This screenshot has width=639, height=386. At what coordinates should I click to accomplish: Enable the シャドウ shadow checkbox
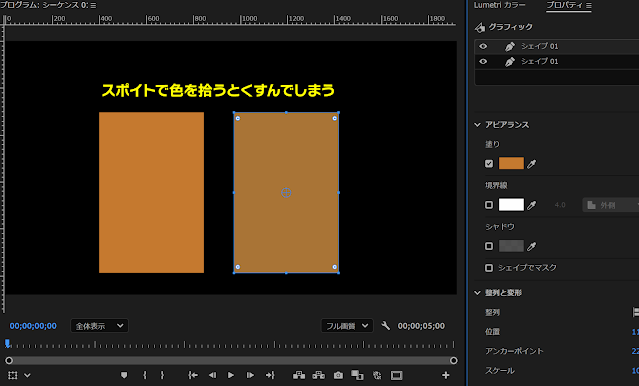tap(489, 246)
